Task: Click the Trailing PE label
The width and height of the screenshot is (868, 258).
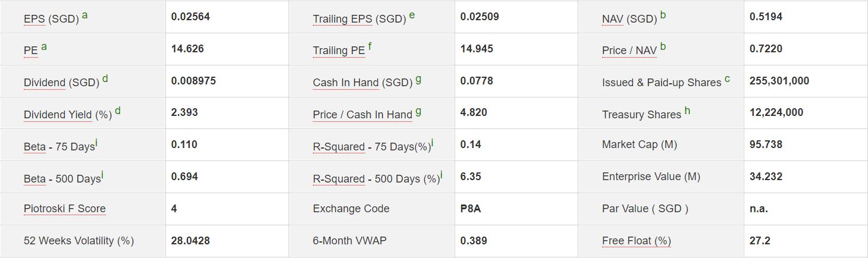Action: pos(339,51)
